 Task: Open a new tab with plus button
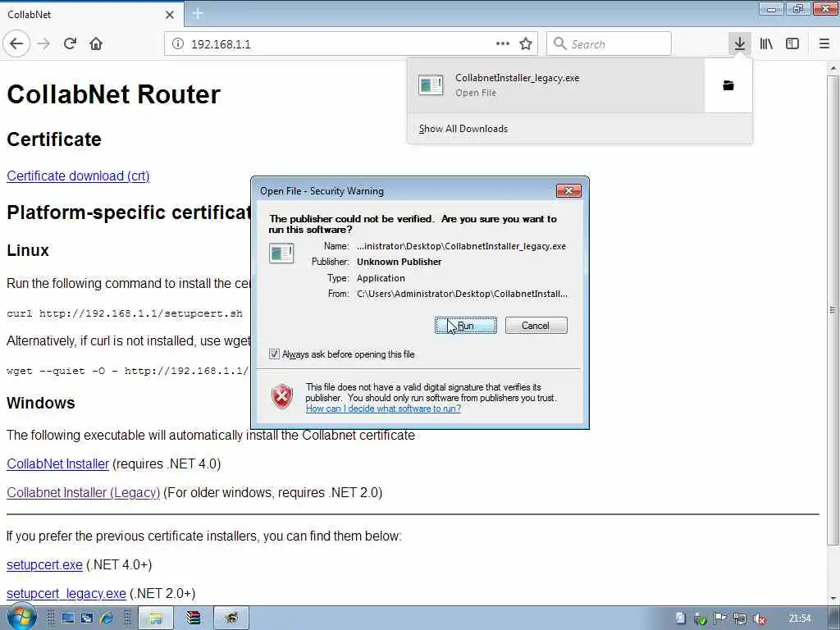(197, 14)
